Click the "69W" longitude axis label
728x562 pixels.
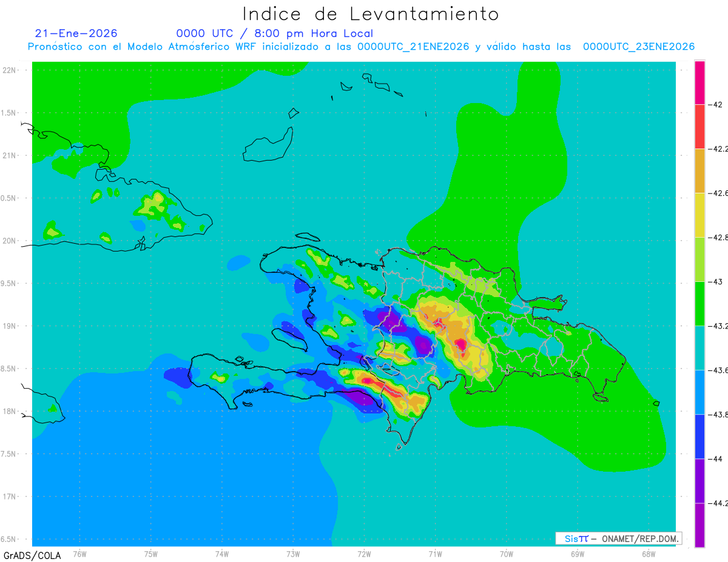(x=577, y=554)
